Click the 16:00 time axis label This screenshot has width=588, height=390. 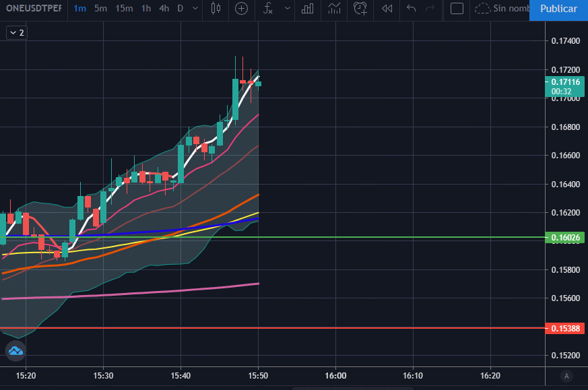(335, 376)
